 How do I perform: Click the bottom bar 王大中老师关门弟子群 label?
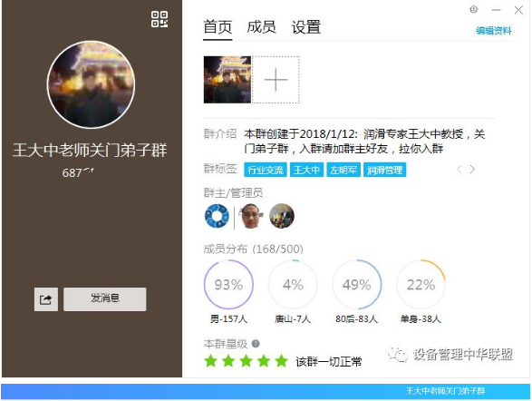[x=446, y=391]
